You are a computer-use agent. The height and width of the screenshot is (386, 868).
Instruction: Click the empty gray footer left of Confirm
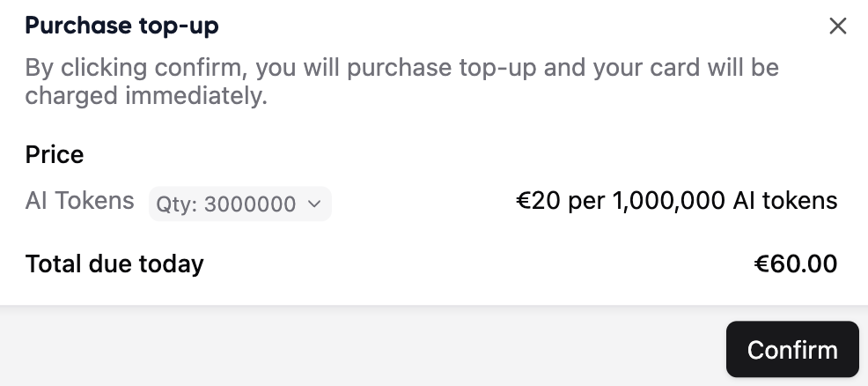point(352,349)
